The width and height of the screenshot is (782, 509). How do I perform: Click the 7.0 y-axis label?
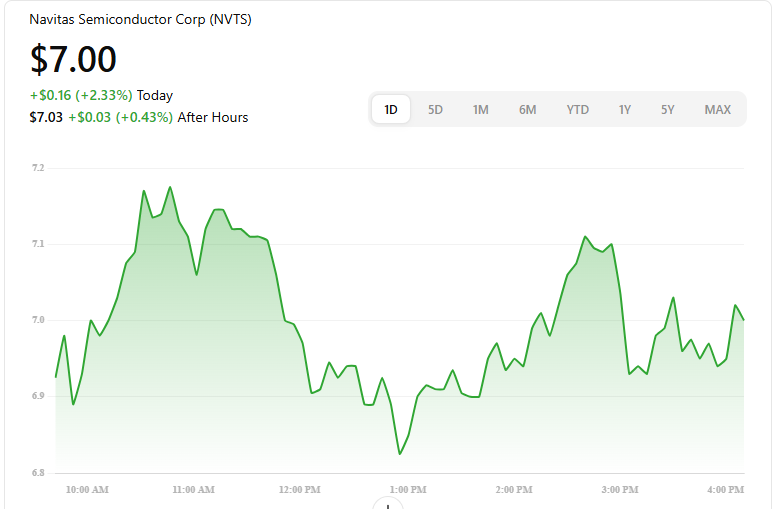(x=38, y=320)
